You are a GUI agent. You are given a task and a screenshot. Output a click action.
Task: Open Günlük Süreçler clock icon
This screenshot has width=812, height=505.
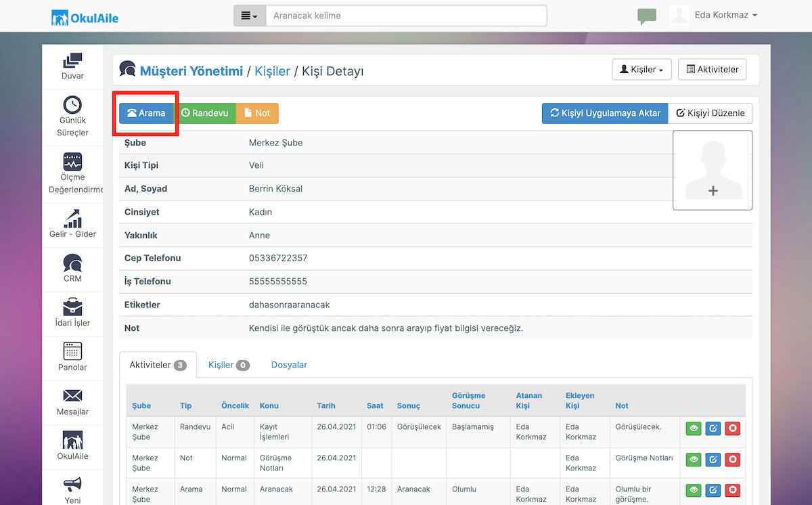pos(72,104)
